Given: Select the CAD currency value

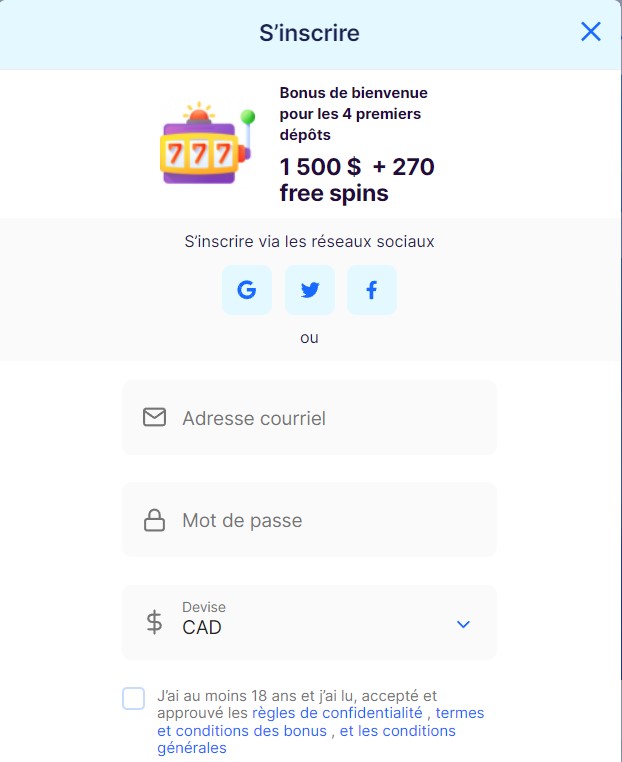Looking at the screenshot, I should click(202, 628).
